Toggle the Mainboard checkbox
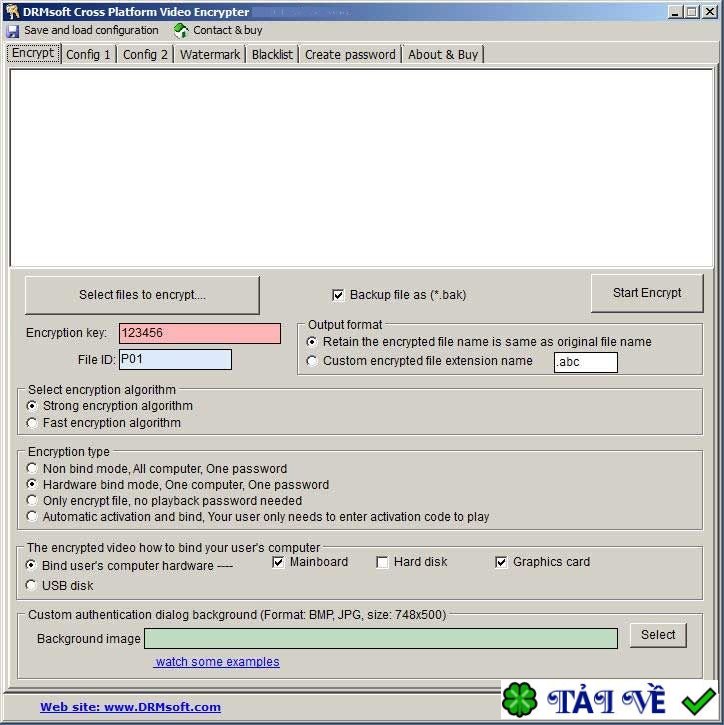724x725 pixels. (278, 562)
